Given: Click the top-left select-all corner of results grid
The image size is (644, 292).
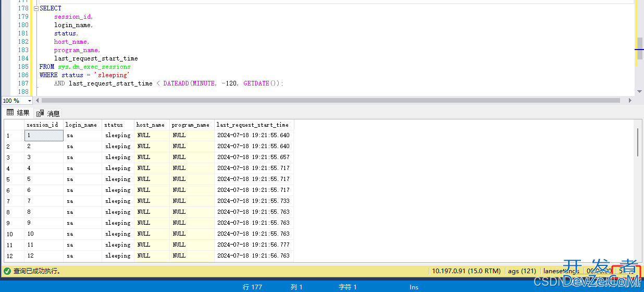Looking at the screenshot, I should (x=14, y=125).
